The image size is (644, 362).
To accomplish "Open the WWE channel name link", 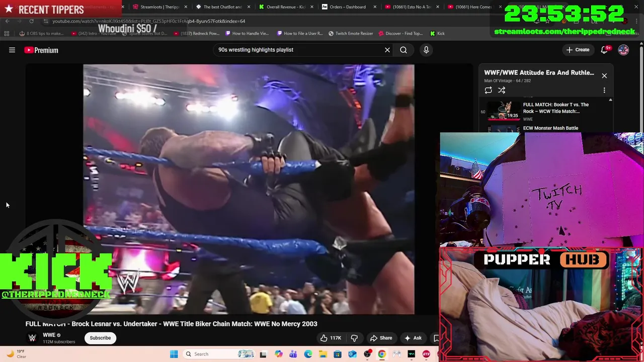I will (x=49, y=335).
